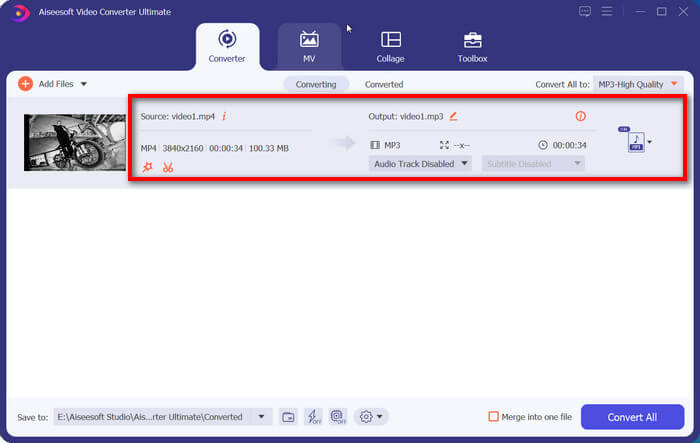Open the feedback chat icon in title bar
The width and height of the screenshot is (700, 443).
[585, 11]
